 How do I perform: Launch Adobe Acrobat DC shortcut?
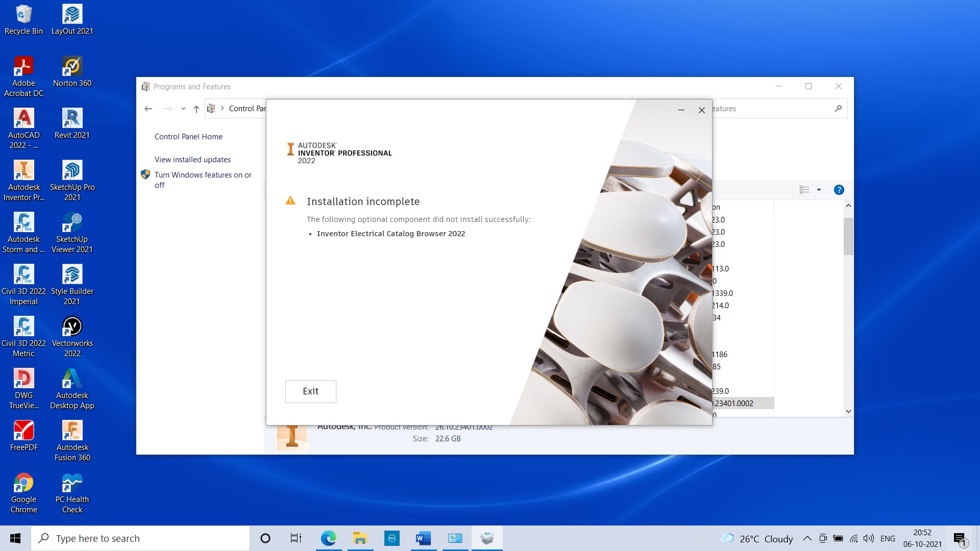[23, 77]
